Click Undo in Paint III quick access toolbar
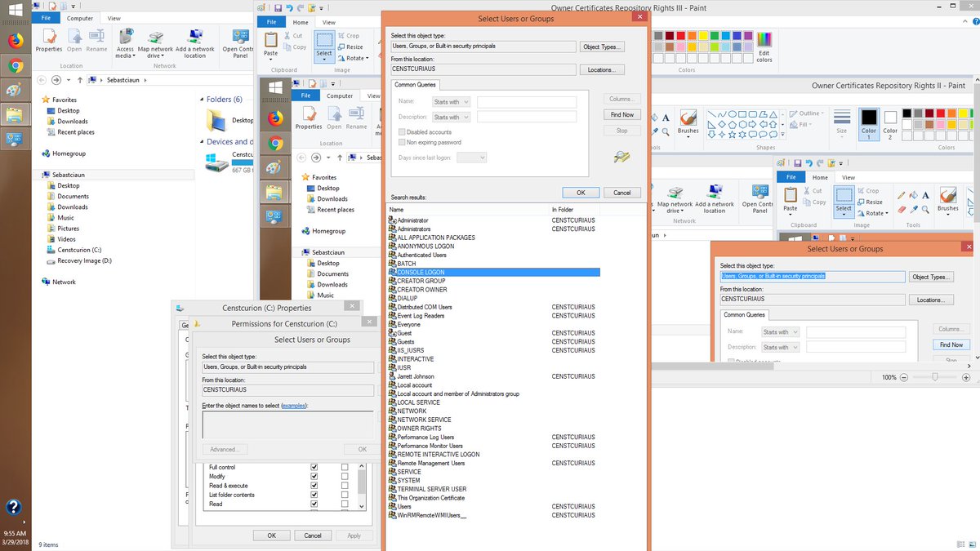Image resolution: width=980 pixels, height=551 pixels. [x=290, y=8]
